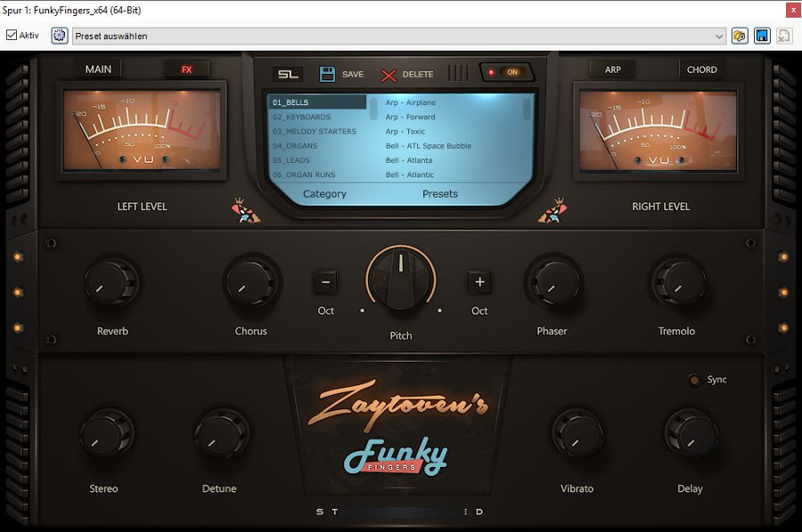Click the right VU meter display
This screenshot has width=802, height=532.
tap(659, 130)
